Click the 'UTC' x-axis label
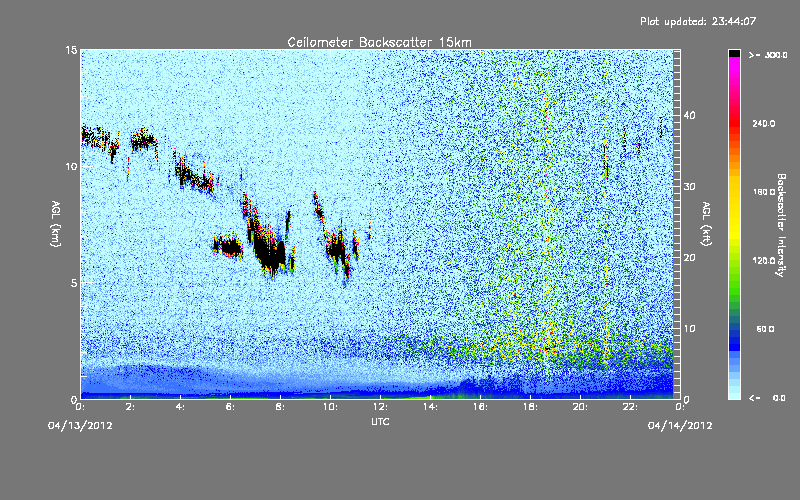 pos(380,422)
